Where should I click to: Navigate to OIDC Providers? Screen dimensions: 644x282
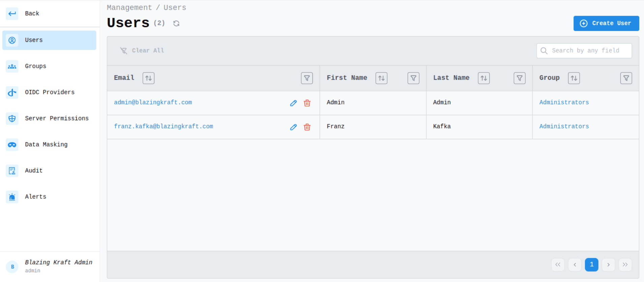(x=50, y=92)
